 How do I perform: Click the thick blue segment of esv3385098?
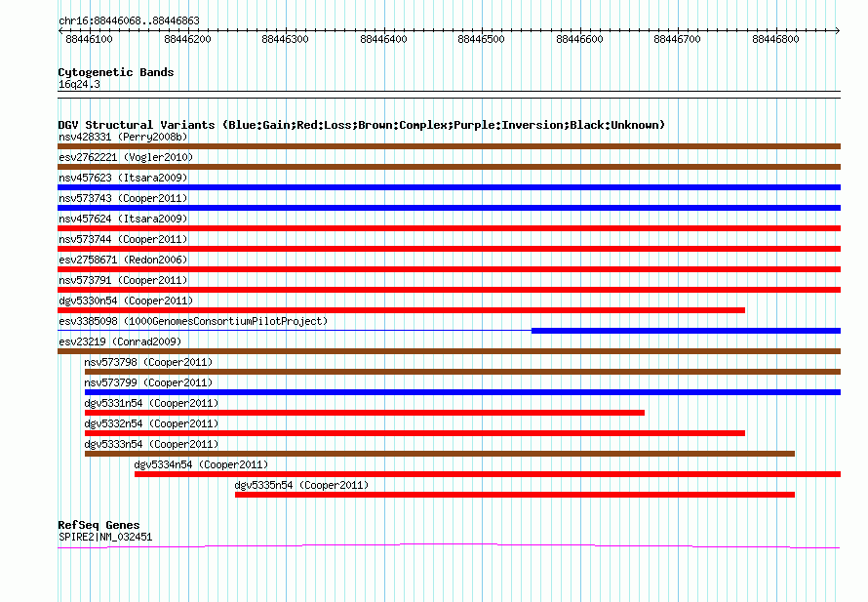(x=686, y=331)
